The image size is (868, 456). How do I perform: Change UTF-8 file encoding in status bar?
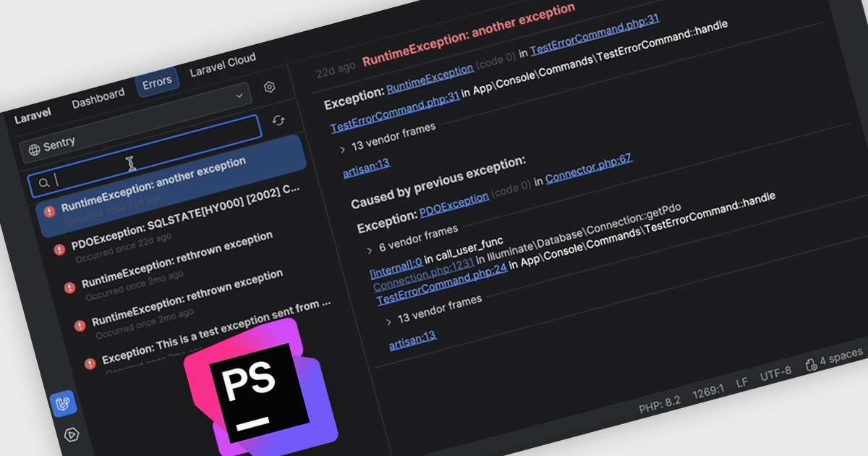tap(775, 373)
